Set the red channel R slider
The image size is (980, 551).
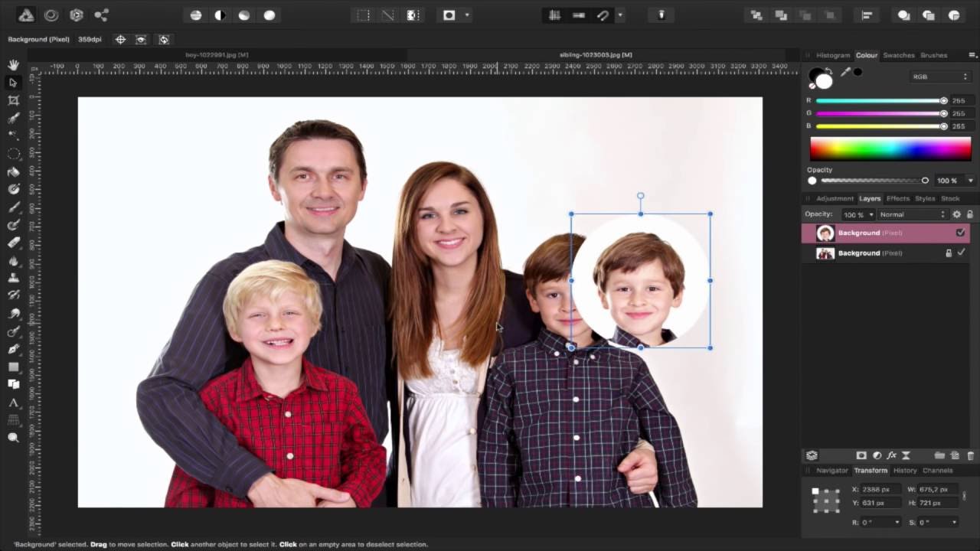[x=880, y=100]
